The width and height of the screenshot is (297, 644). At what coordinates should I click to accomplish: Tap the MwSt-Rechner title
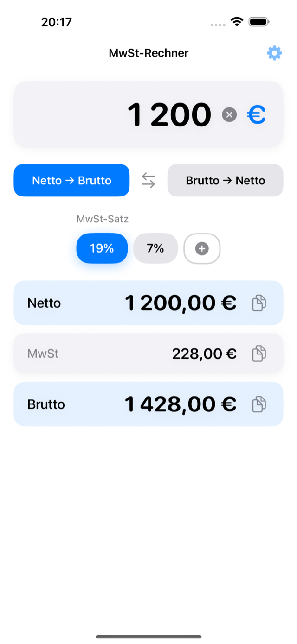point(148,53)
